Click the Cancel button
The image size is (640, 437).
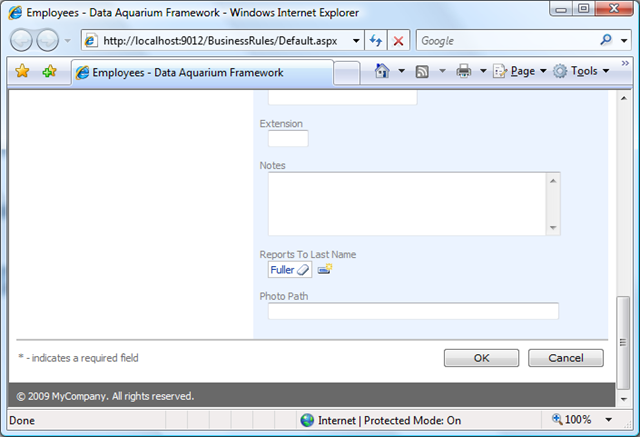point(566,358)
